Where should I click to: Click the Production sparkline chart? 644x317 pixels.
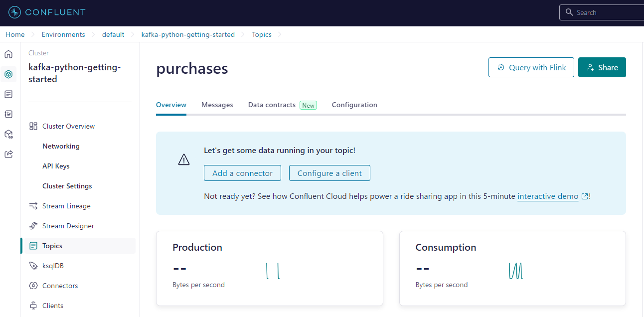coord(273,271)
